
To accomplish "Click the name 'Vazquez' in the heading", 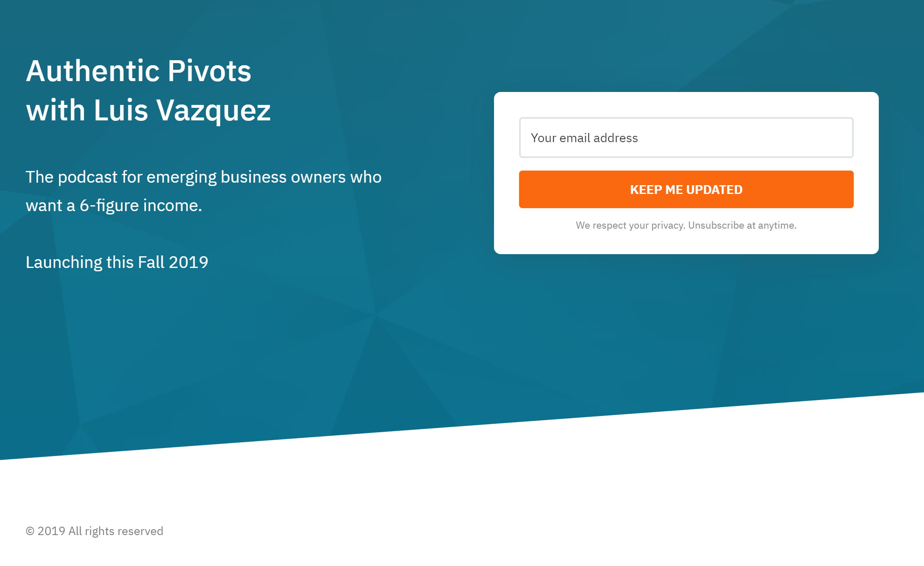I will [213, 111].
